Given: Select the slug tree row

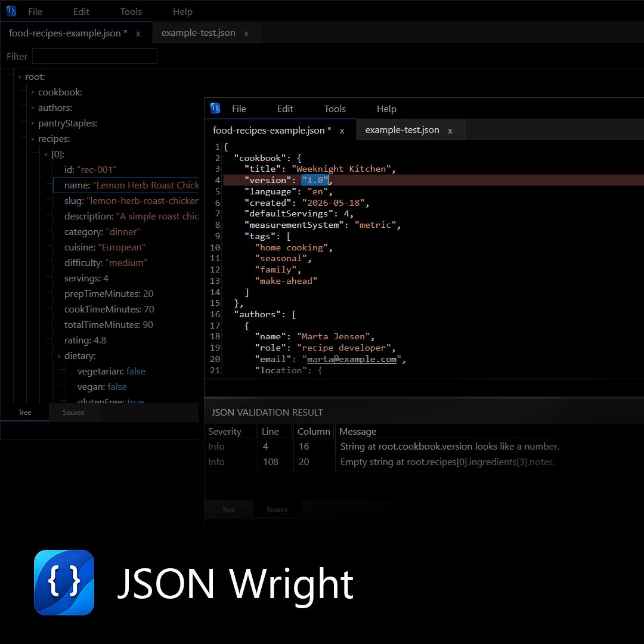Looking at the screenshot, I should tap(131, 201).
